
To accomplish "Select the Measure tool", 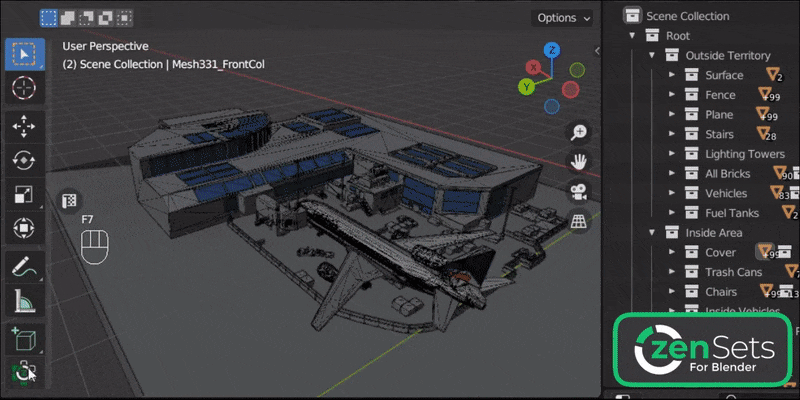I will tap(23, 301).
